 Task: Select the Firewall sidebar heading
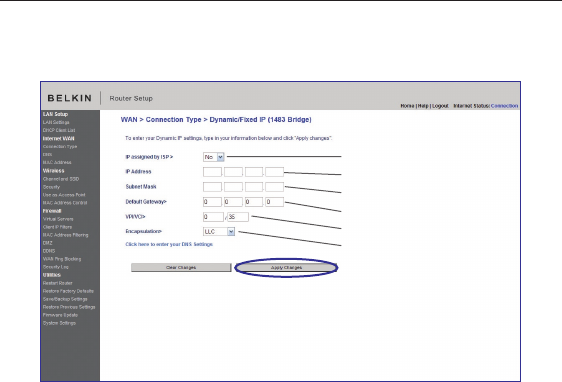52,211
